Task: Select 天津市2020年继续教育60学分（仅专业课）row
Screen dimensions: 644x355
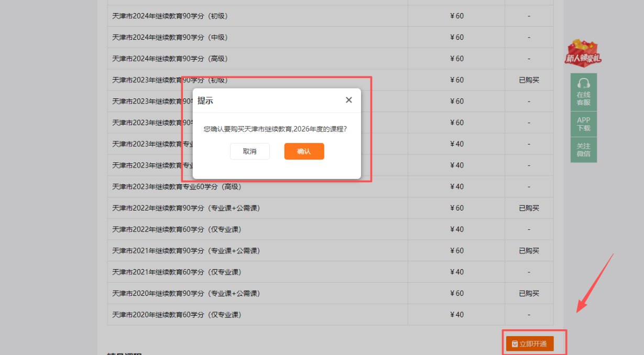Action: 178,314
